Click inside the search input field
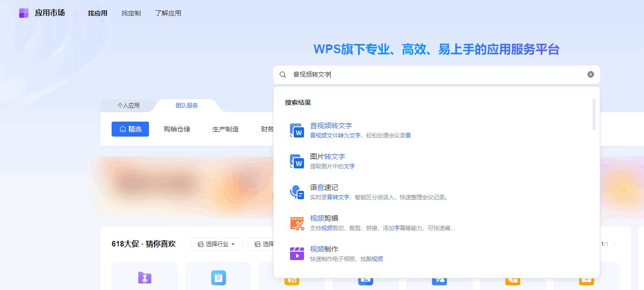The width and height of the screenshot is (644, 290). tap(437, 75)
